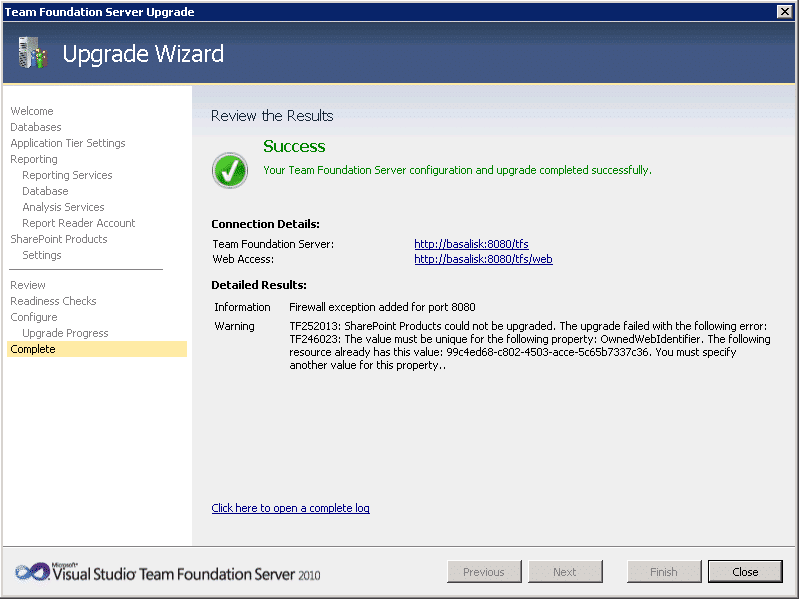Open the http://basalisk:8080/tfs link
The width and height of the screenshot is (799, 599).
coord(471,244)
